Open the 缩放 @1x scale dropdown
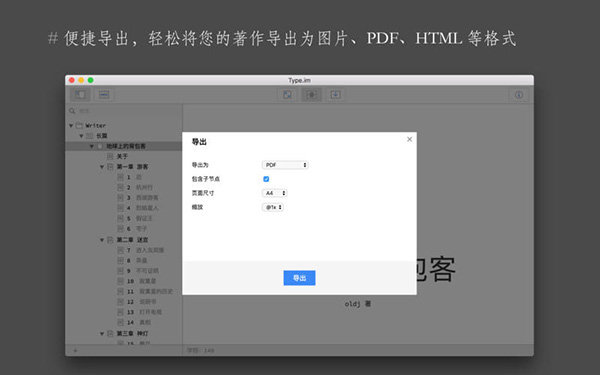This screenshot has height=375, width=600. pos(273,207)
